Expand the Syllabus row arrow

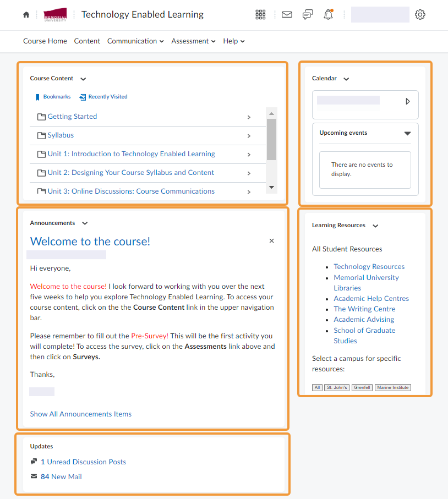tap(249, 136)
